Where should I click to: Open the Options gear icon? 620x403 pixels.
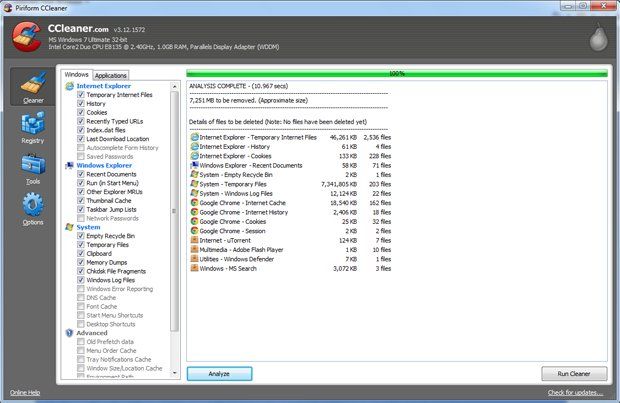coord(33,204)
